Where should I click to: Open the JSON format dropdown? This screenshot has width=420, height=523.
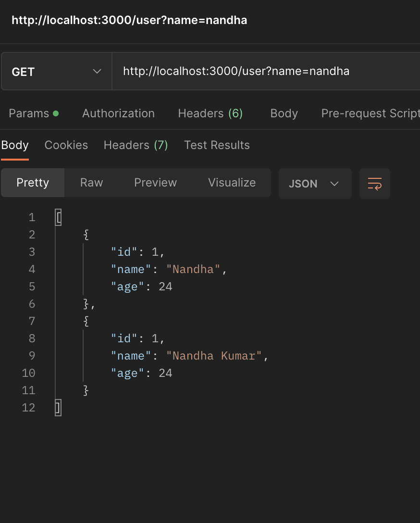(315, 184)
